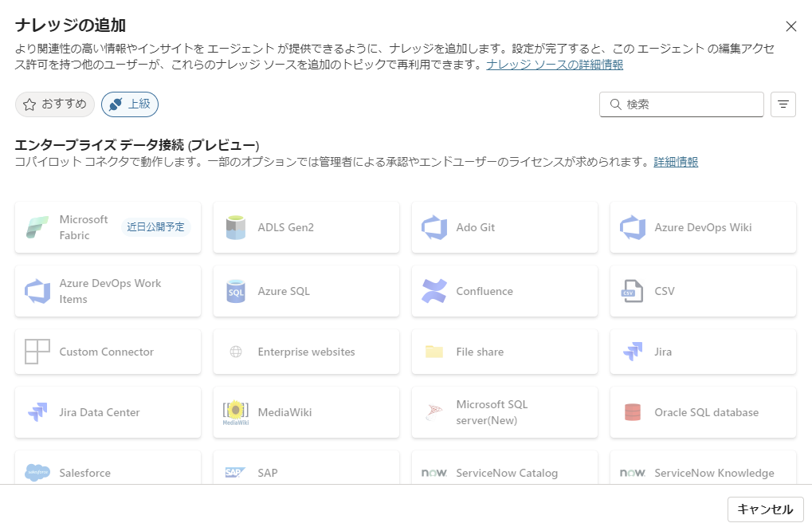Click the ServiceNow Catalog now icon
The width and height of the screenshot is (812, 531).
(434, 473)
